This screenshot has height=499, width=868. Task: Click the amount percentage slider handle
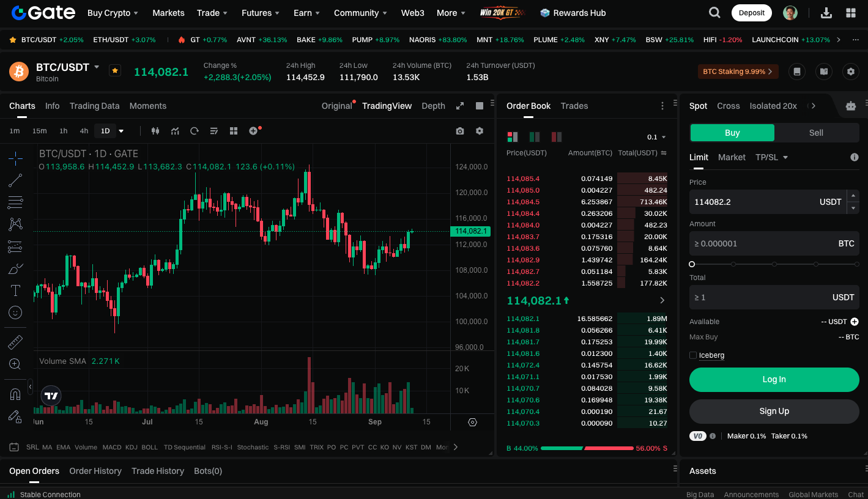692,264
